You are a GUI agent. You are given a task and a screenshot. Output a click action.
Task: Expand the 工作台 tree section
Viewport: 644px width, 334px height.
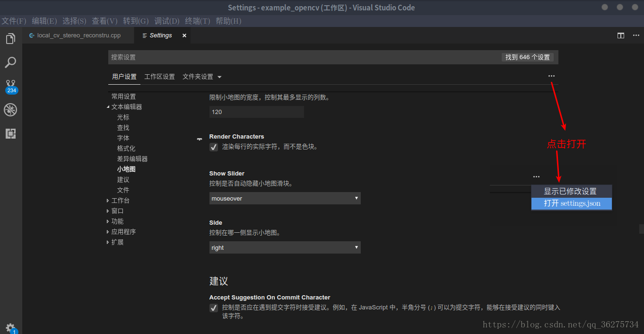(x=108, y=201)
